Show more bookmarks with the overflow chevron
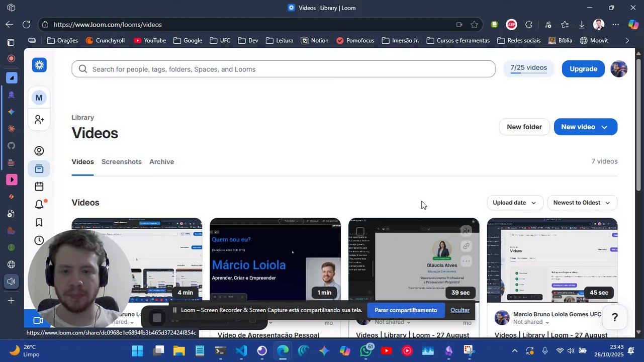The image size is (644, 362). point(627,41)
